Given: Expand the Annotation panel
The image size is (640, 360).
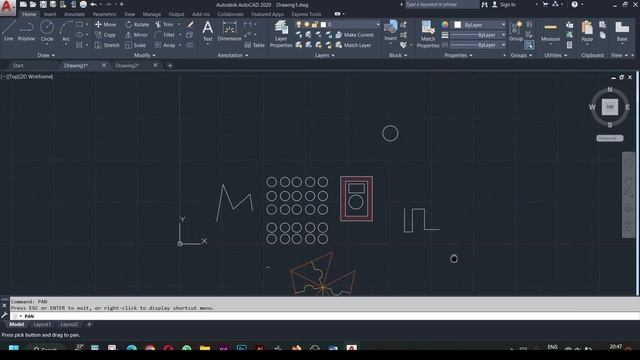Looking at the screenshot, I should coord(232,55).
